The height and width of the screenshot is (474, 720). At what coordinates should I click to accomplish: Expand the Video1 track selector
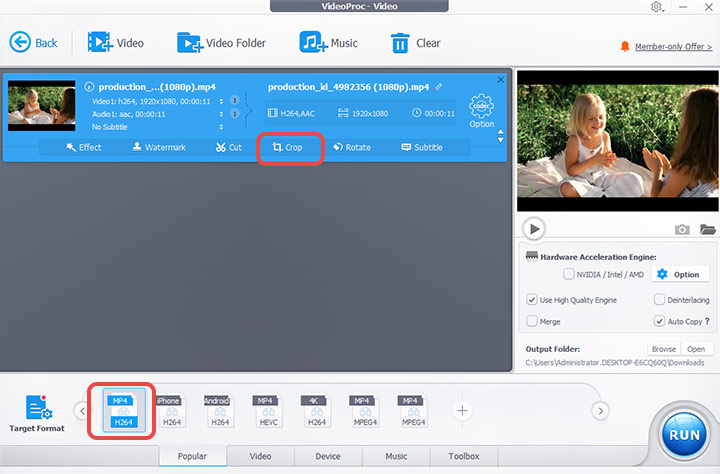pyautogui.click(x=221, y=101)
